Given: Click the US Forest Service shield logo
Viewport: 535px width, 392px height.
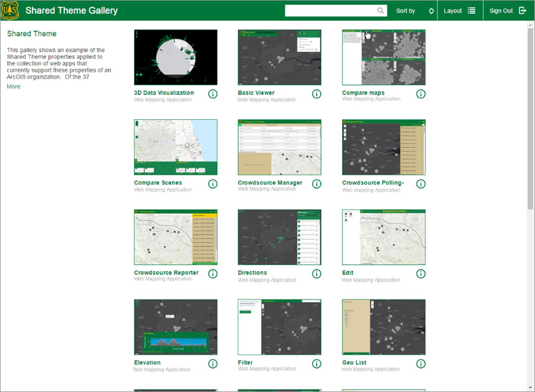Looking at the screenshot, I should [9, 10].
